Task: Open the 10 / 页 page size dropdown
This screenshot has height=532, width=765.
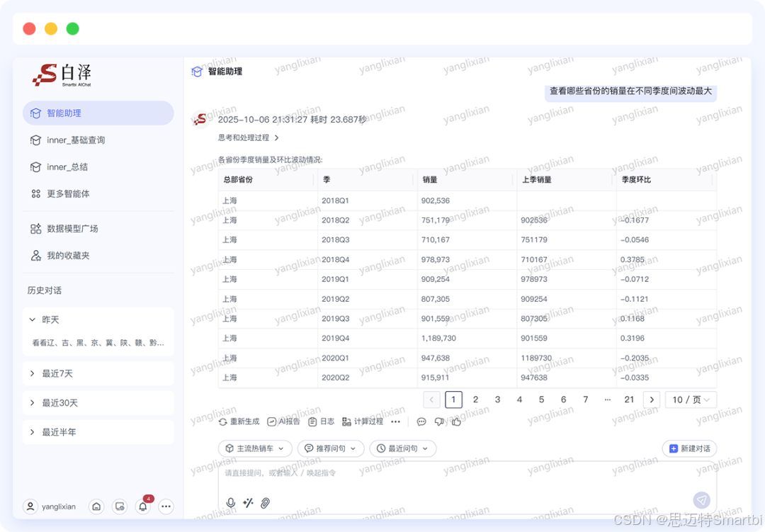Action: pyautogui.click(x=691, y=400)
